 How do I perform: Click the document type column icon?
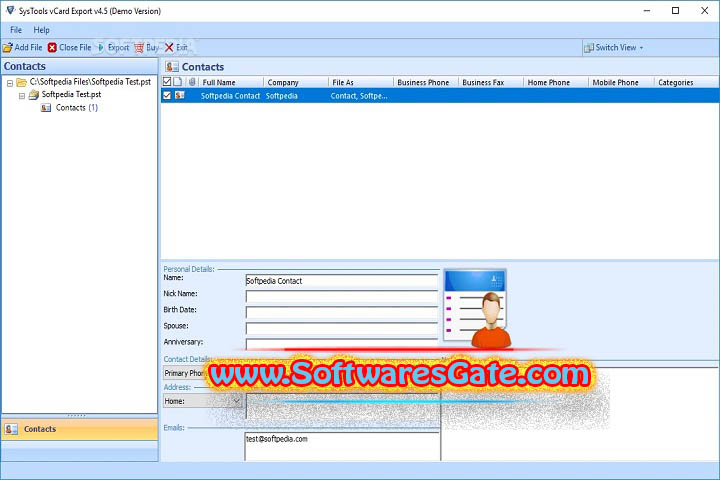tap(178, 82)
